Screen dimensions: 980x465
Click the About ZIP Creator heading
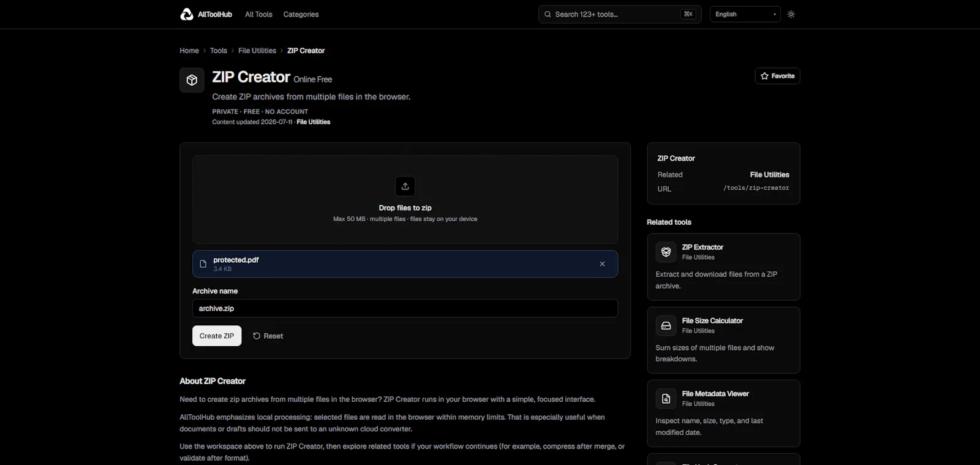coord(213,381)
